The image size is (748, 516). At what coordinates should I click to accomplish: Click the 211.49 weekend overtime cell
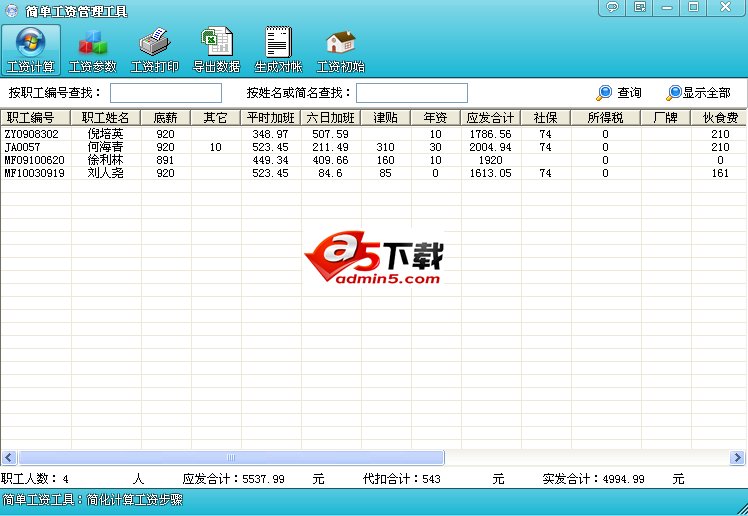(x=331, y=147)
